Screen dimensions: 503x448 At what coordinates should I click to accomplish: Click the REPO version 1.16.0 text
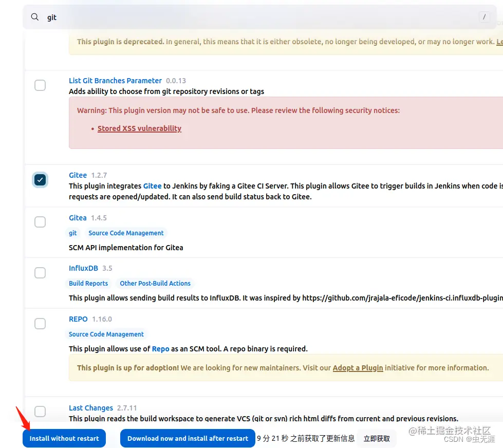tap(102, 320)
